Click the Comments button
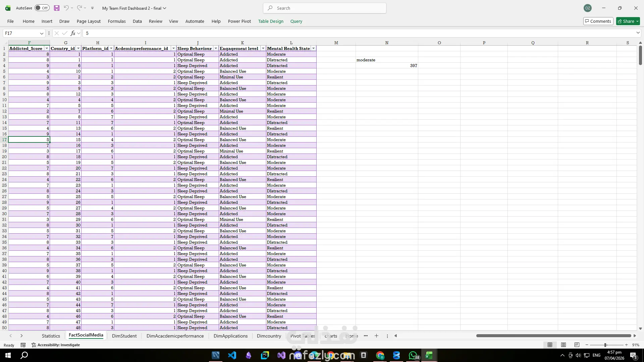The width and height of the screenshot is (644, 362). click(598, 21)
